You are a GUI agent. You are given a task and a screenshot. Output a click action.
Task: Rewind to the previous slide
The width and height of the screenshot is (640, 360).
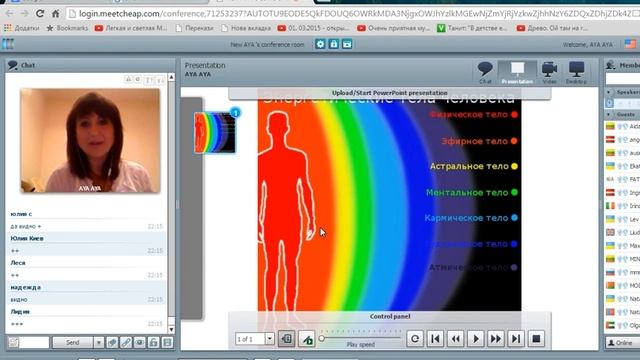click(456, 339)
